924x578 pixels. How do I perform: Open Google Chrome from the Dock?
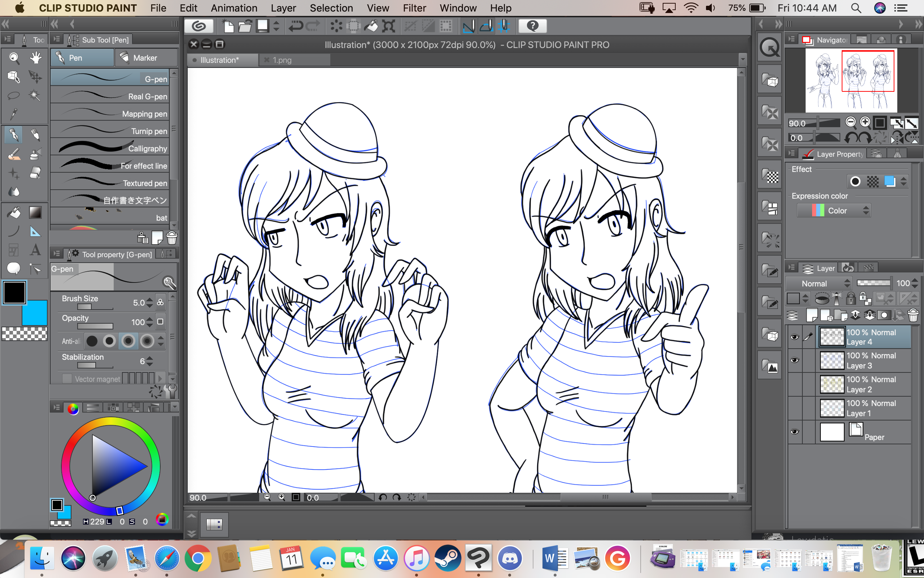197,558
